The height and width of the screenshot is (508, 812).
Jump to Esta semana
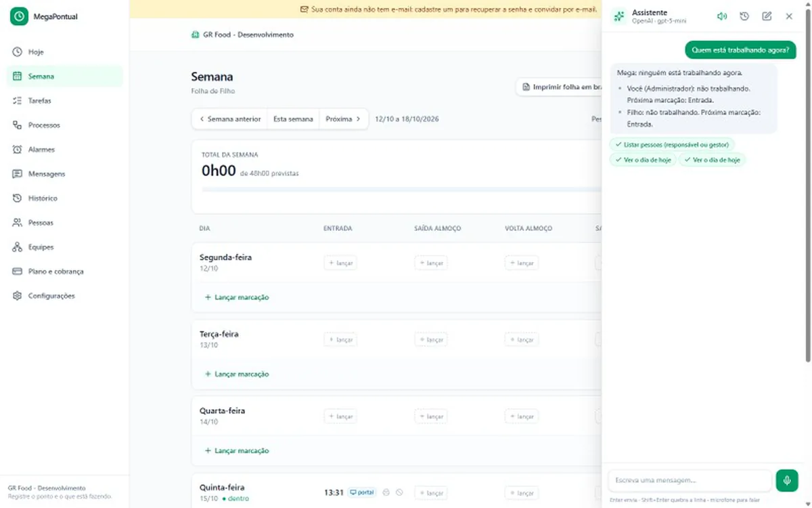293,119
